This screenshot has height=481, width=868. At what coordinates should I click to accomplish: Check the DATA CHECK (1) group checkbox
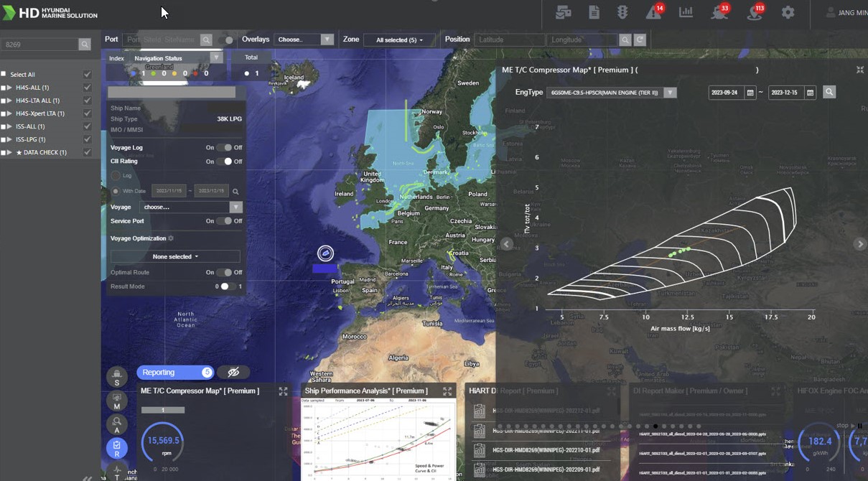[4, 152]
